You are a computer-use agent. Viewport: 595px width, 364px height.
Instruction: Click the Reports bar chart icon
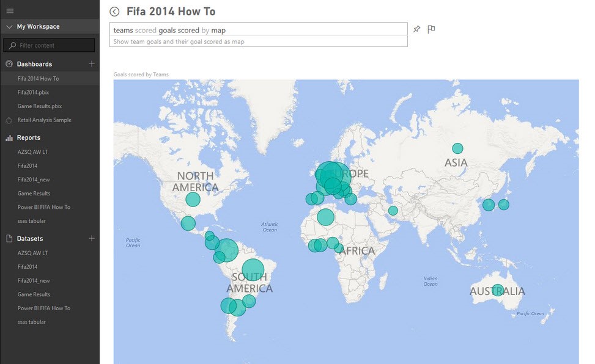point(9,138)
